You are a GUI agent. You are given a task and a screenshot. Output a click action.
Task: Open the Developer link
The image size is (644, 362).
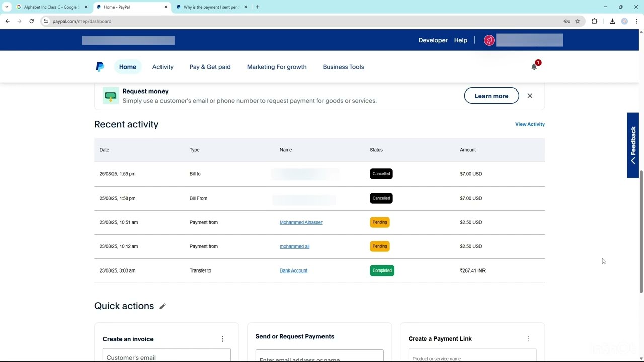(433, 40)
